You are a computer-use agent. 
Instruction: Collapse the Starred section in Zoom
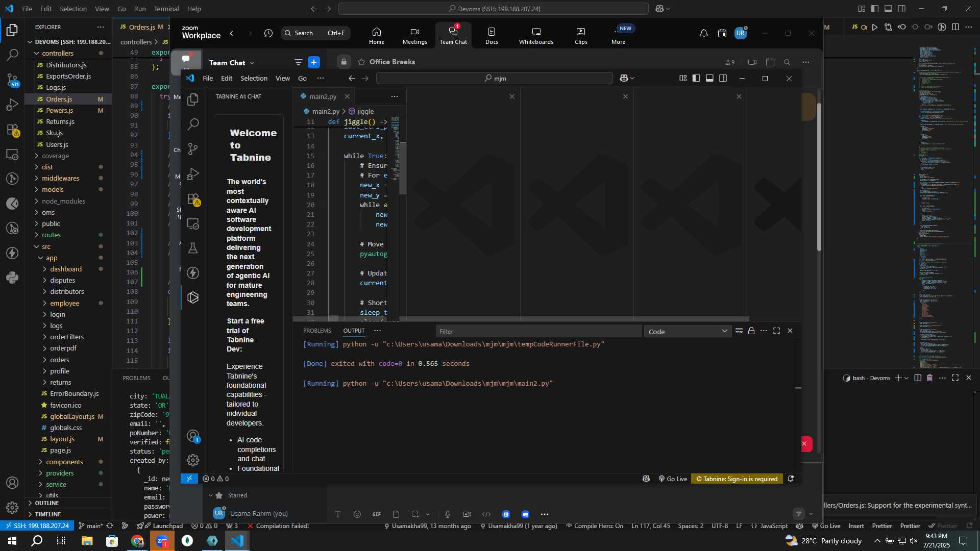pos(210,495)
